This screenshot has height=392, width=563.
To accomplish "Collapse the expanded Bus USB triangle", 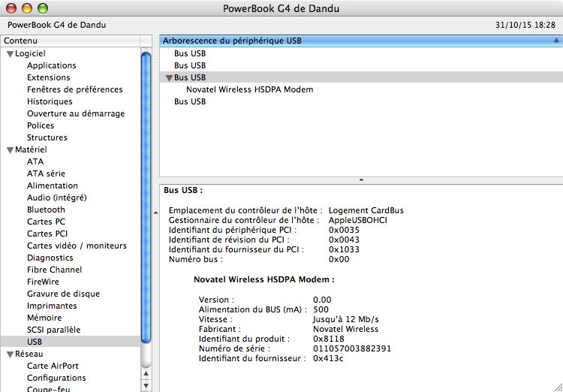I will point(169,78).
